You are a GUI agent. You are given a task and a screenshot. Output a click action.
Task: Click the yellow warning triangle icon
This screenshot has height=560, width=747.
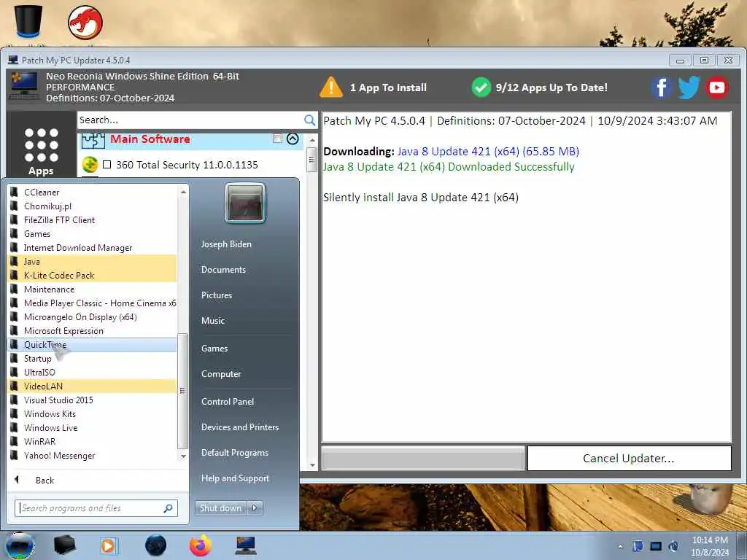tap(331, 87)
